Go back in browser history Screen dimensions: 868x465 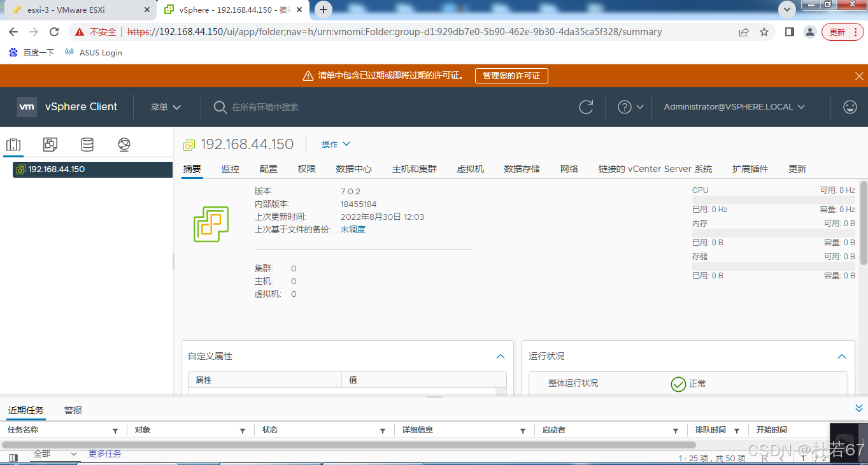click(13, 32)
